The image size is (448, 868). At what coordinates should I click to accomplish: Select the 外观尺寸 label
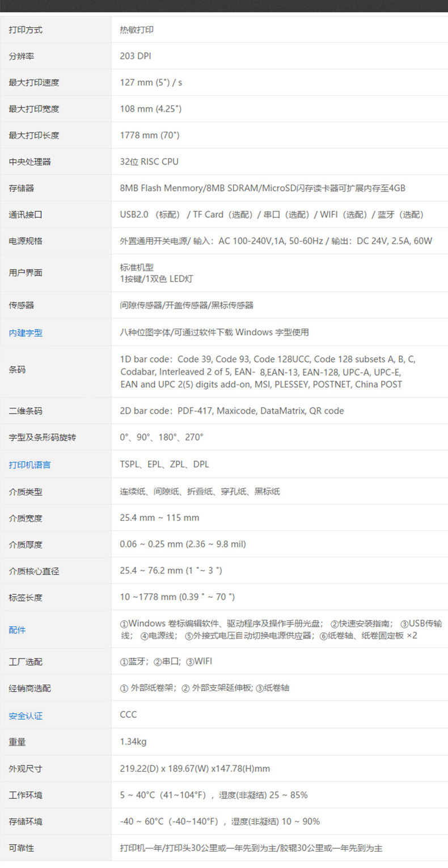pos(26,769)
